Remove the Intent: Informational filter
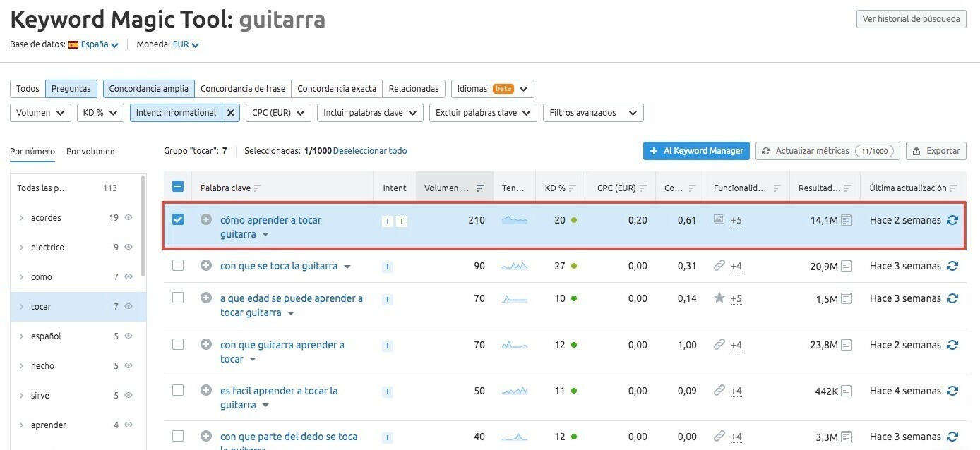 tap(231, 113)
